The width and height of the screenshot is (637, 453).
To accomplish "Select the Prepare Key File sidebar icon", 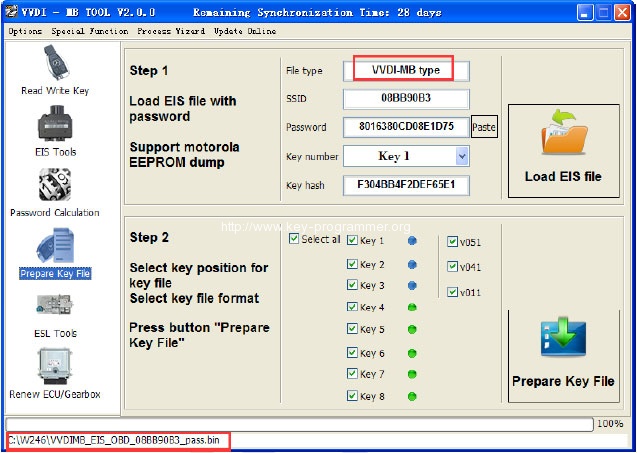I will click(x=54, y=249).
